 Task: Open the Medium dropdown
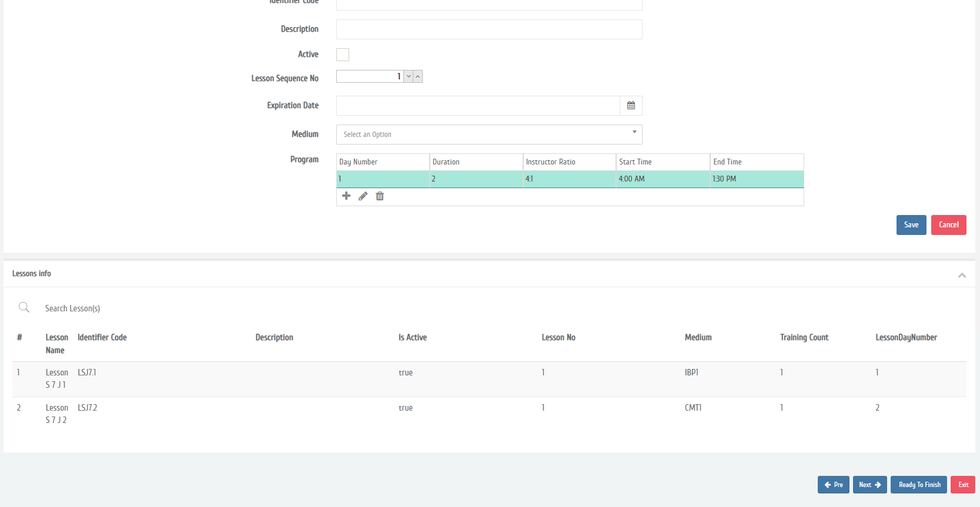point(489,135)
